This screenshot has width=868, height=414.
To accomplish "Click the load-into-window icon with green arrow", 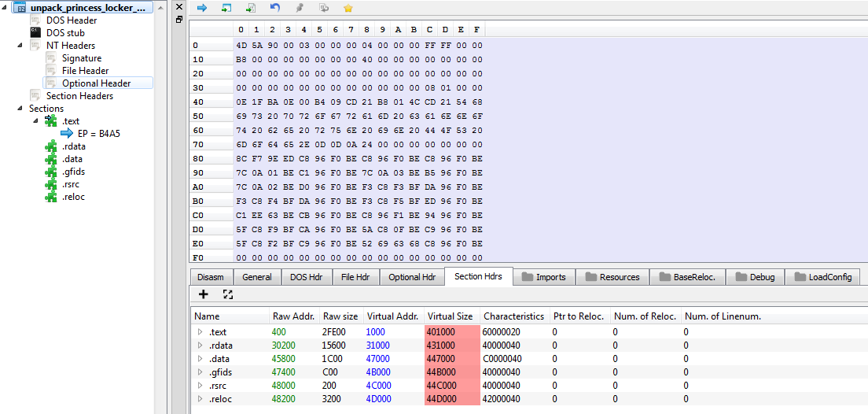I will coord(226,8).
